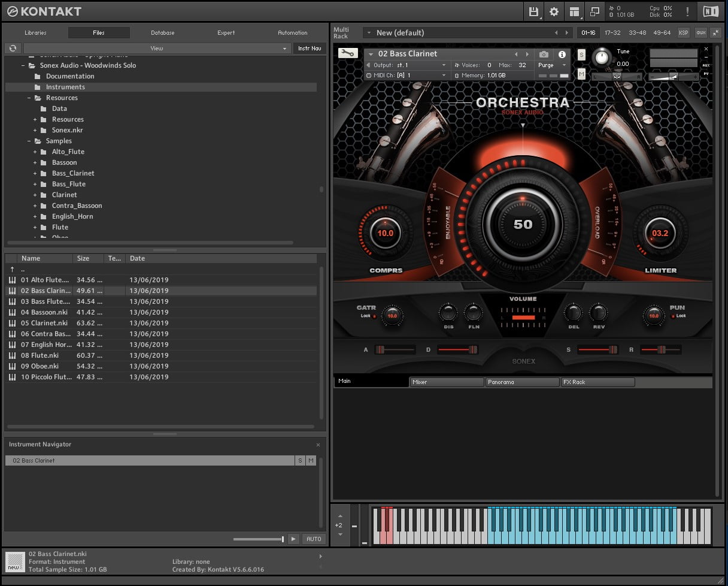The width and height of the screenshot is (728, 586).
Task: Shift the keyboard octave down
Action: [x=340, y=534]
